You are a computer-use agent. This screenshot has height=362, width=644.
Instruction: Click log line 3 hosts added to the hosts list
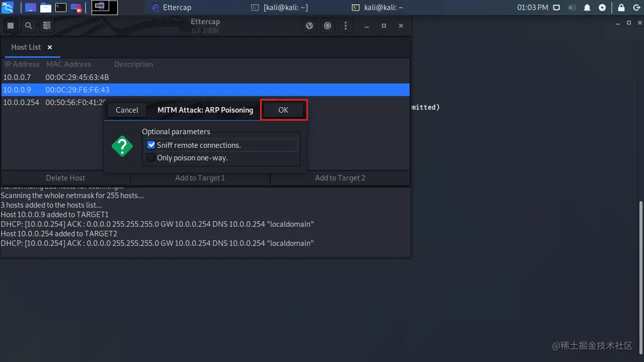tap(51, 205)
